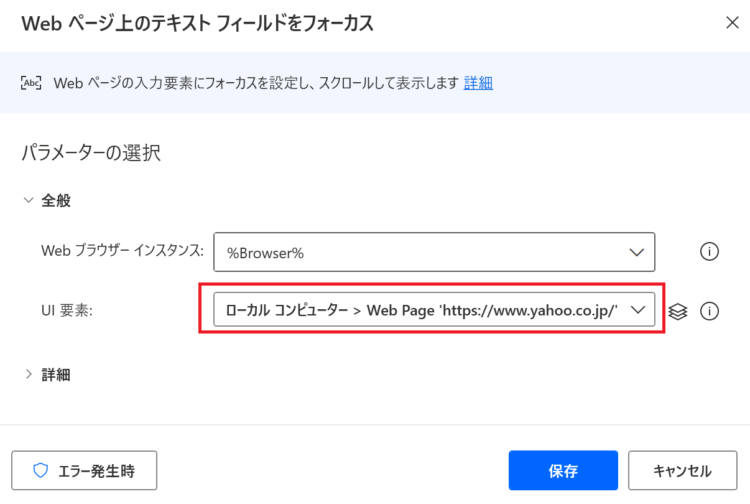Click inside the %Browser% instance field

point(434,252)
